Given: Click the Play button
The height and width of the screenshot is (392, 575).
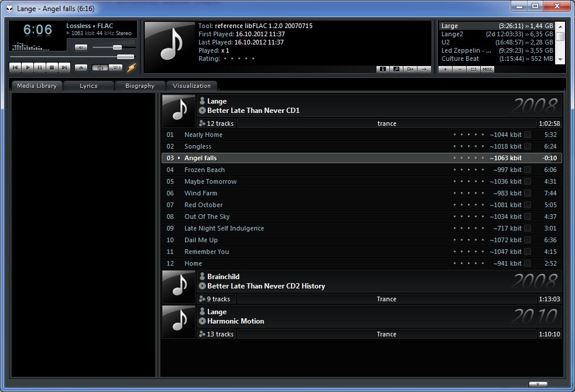Looking at the screenshot, I should click(28, 67).
